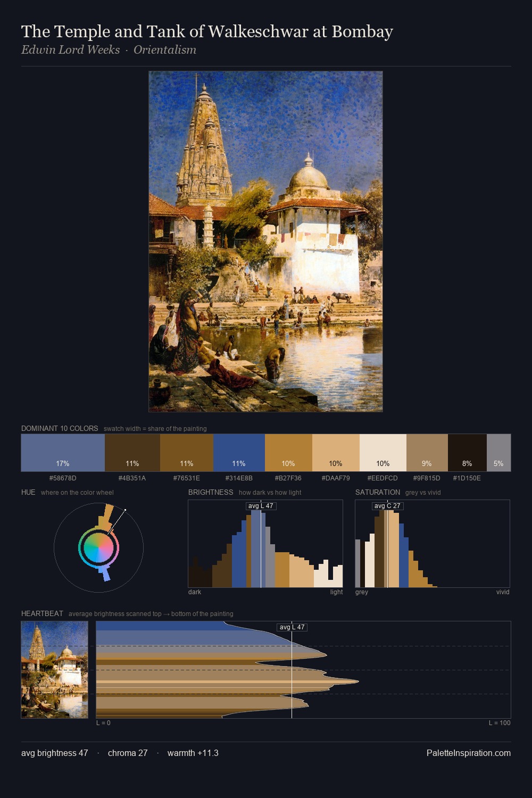Select the taupe swatch #9F815D
532x798 pixels.
[x=427, y=453]
